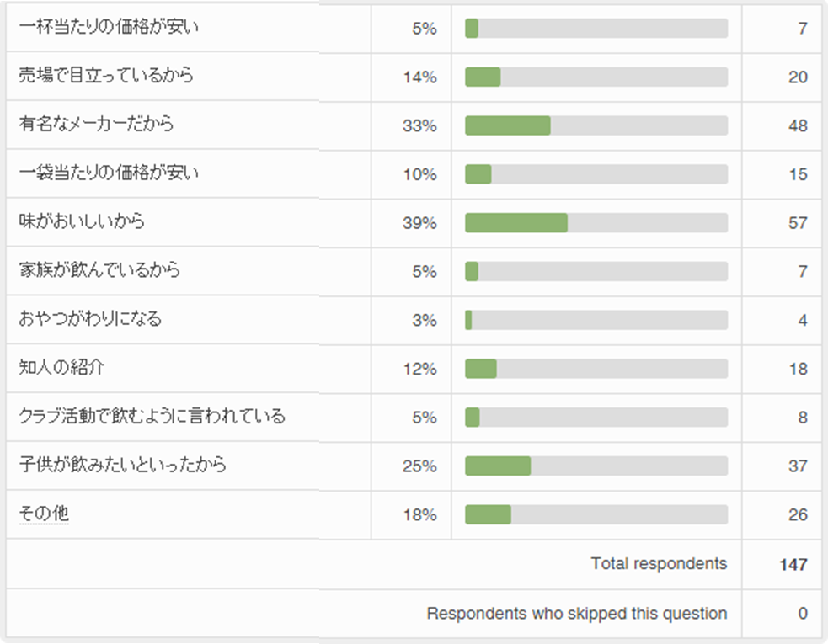Select the 知人の紹介 answer label
Screen dimensions: 828x644
(61, 368)
